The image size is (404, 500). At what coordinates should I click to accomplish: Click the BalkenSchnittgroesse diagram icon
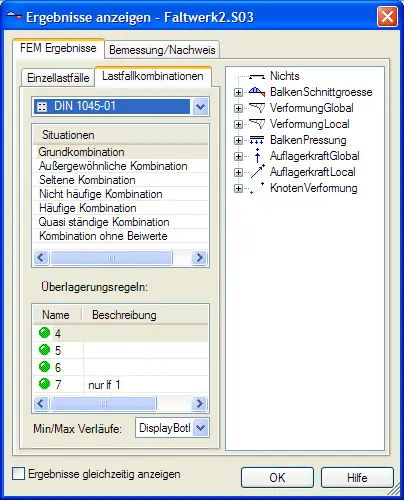point(257,92)
